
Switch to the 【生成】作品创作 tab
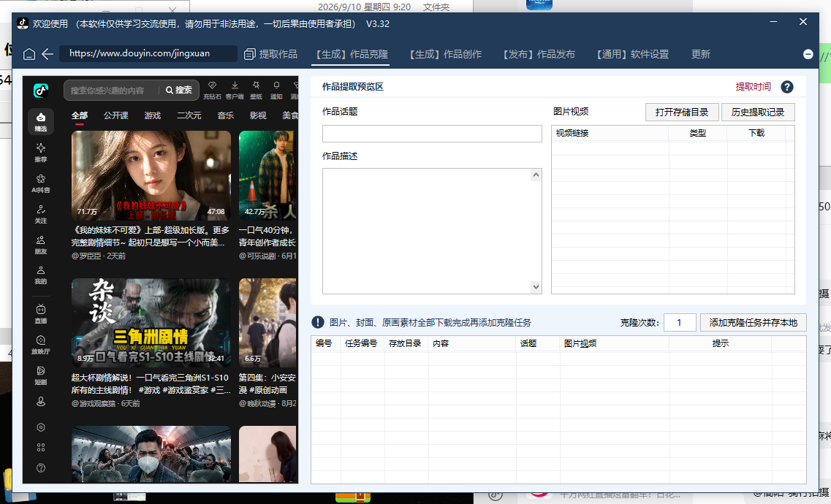click(x=446, y=54)
